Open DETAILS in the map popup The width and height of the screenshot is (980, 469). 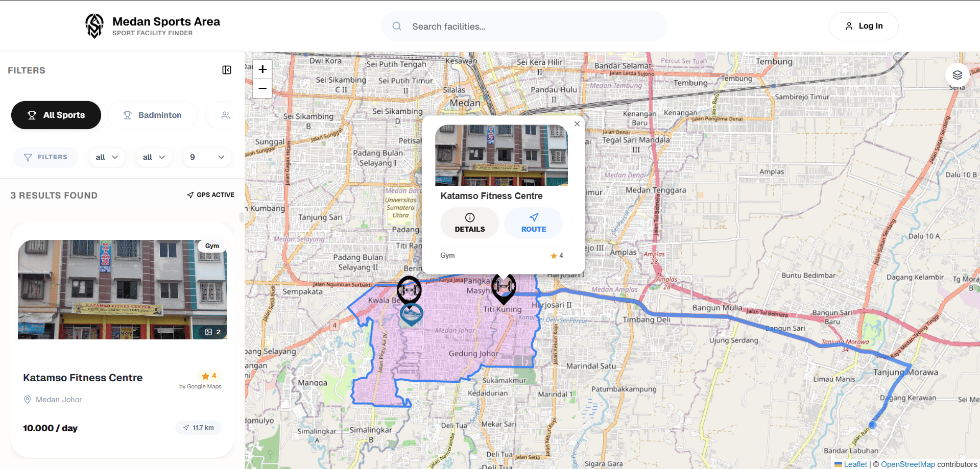pyautogui.click(x=470, y=223)
